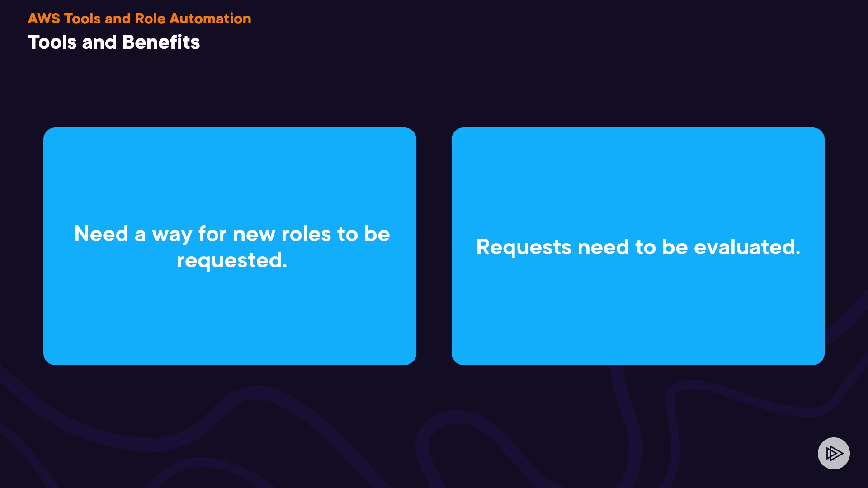
Task: Click the word 'Need' in the left card
Action: [x=101, y=234]
